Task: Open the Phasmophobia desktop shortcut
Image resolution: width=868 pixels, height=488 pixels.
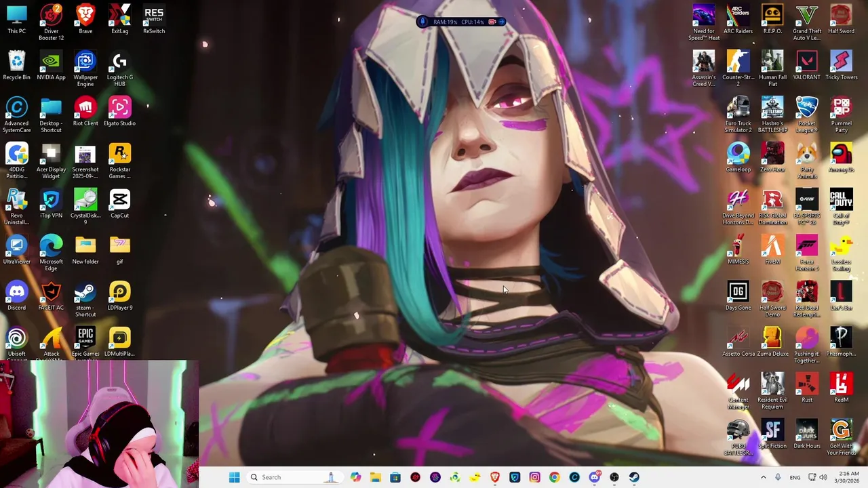Action: pyautogui.click(x=842, y=342)
